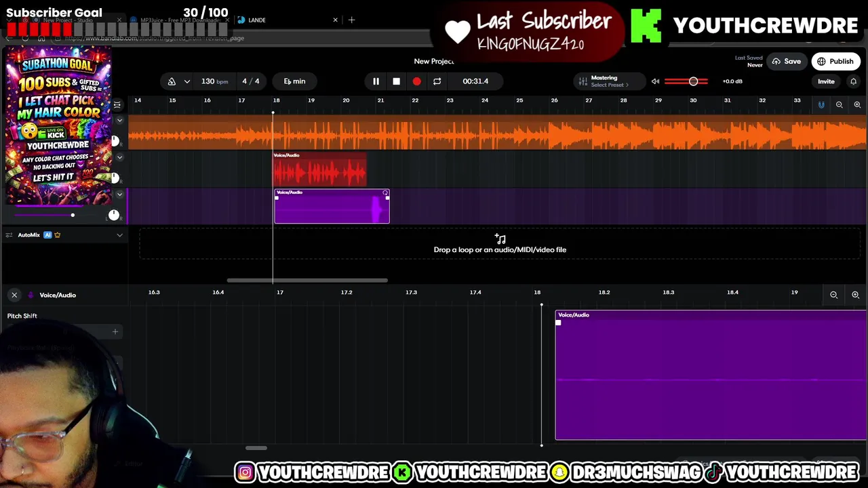Click the AutoMix mixer icon
Image resolution: width=868 pixels, height=488 pixels.
[9, 235]
